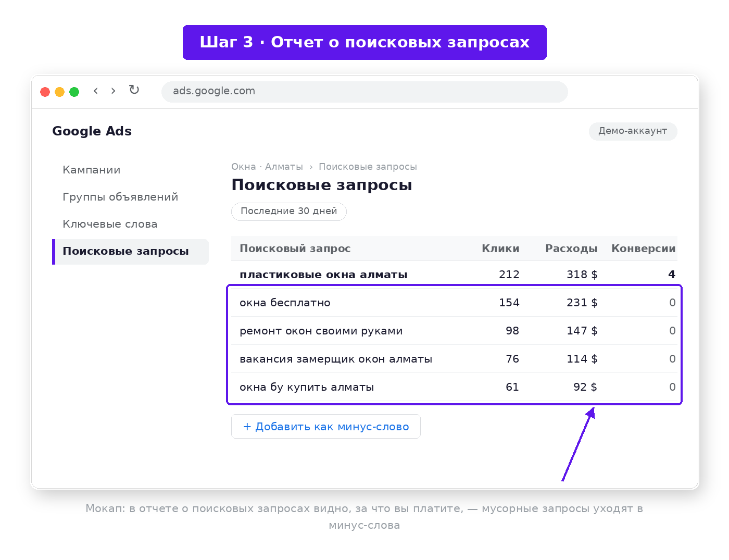This screenshot has height=560, width=729.
Task: Click the 114 $ spend value
Action: point(582,359)
